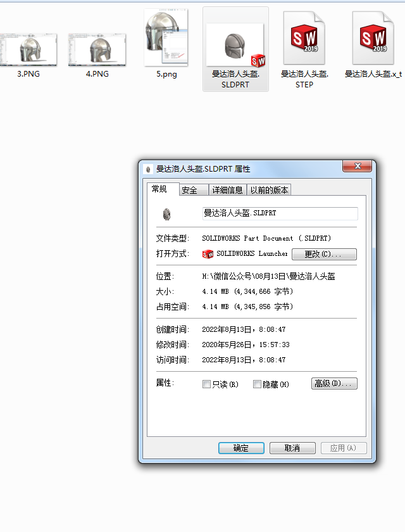Toggle the 只读(R) checkbox
This screenshot has width=405, height=532.
pyautogui.click(x=206, y=384)
